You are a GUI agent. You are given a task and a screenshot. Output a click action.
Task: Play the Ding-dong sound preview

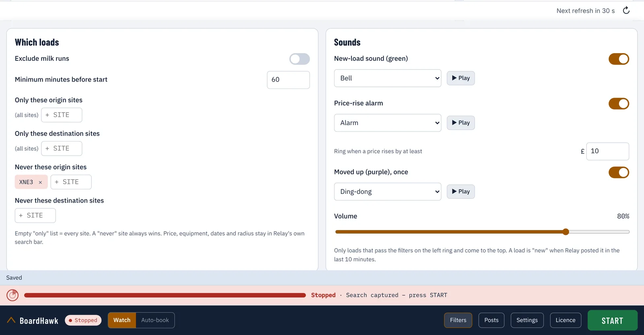461,191
